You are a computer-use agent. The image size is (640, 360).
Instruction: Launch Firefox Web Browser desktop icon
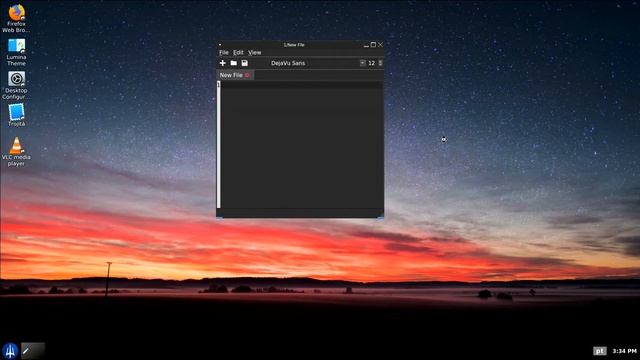pos(16,18)
